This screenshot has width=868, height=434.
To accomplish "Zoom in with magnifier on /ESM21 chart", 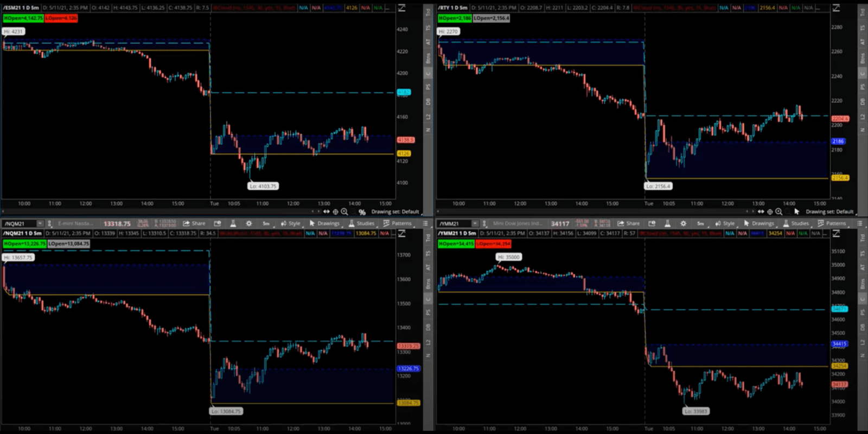I will (x=344, y=212).
